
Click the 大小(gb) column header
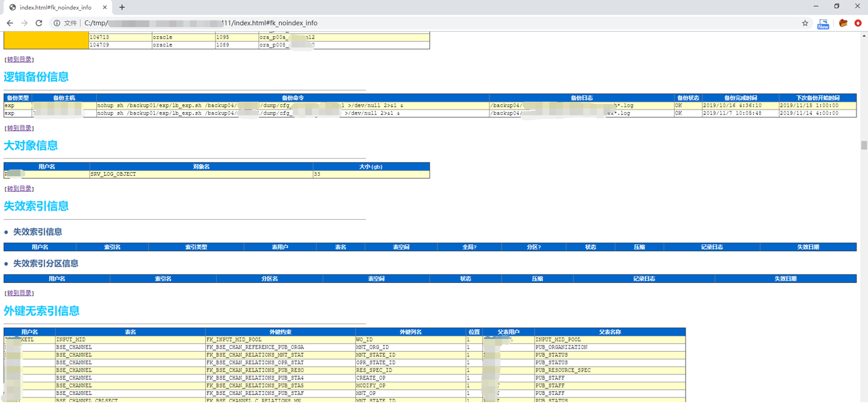point(371,167)
